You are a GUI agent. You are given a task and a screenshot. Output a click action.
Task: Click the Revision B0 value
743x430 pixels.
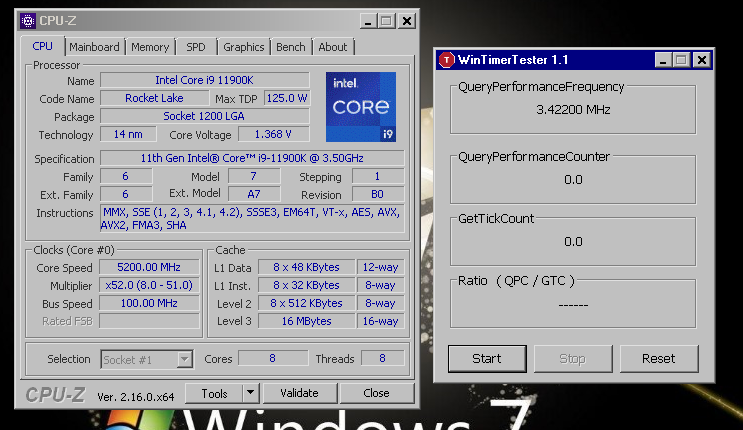pos(378,194)
